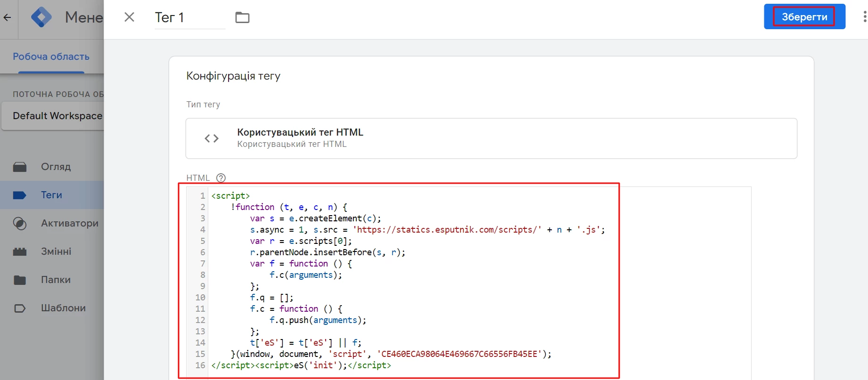
Task: Select the Default Workspace entry
Action: tap(53, 116)
